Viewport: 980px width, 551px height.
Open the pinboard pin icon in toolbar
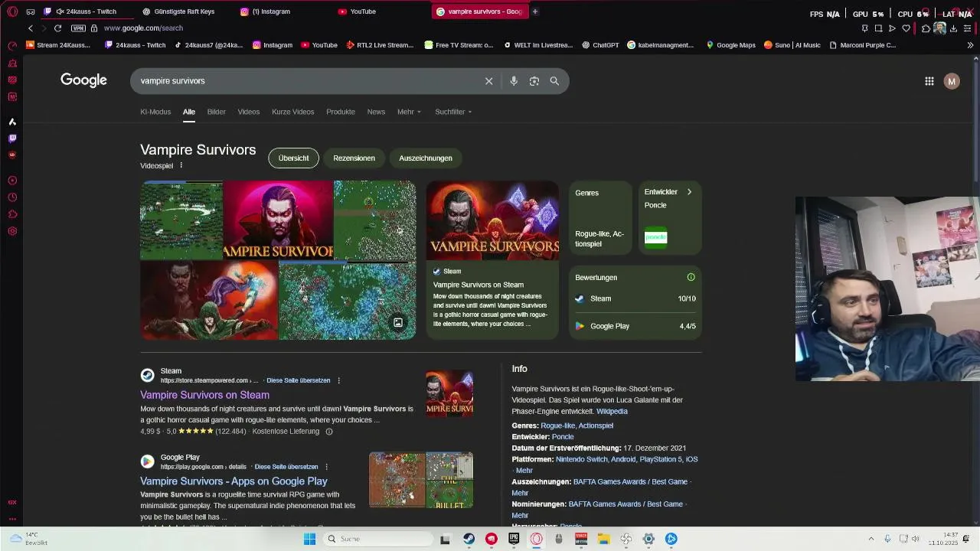864,28
